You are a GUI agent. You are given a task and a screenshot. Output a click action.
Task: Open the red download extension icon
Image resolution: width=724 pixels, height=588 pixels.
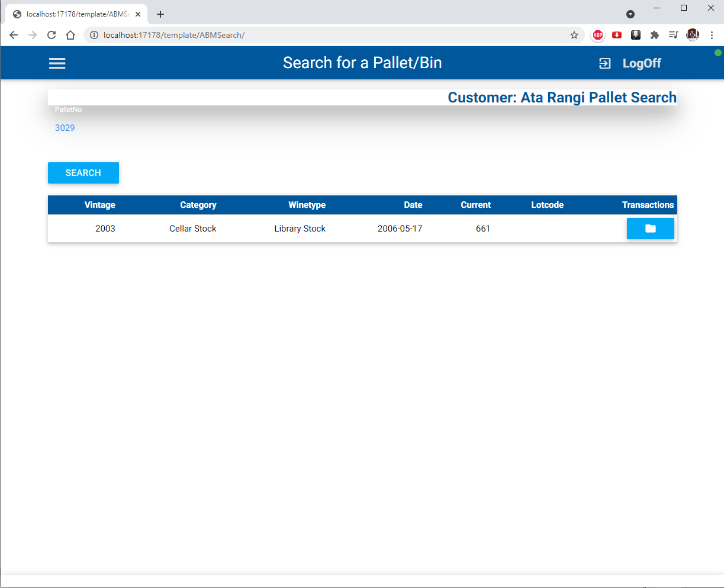pos(617,35)
